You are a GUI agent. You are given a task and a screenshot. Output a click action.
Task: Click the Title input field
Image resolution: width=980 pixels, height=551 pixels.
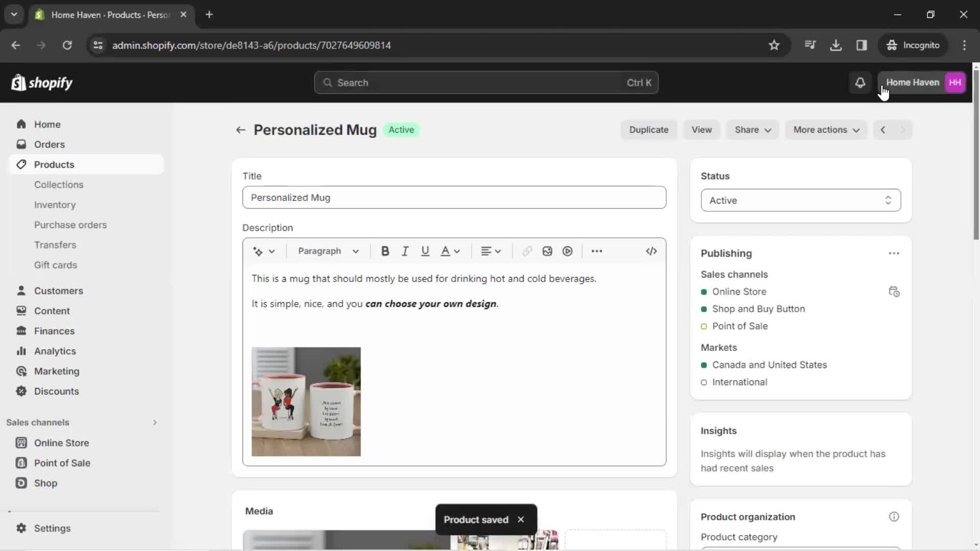pyautogui.click(x=455, y=198)
